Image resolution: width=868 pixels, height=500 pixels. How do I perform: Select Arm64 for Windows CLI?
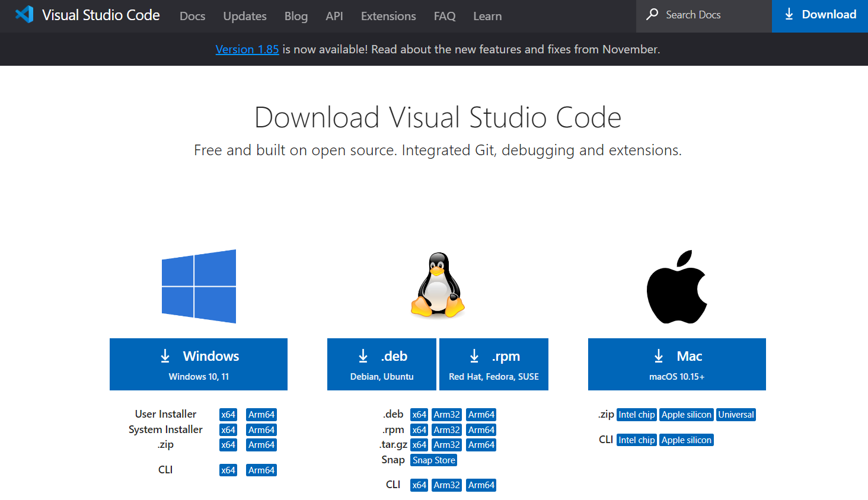coord(261,470)
